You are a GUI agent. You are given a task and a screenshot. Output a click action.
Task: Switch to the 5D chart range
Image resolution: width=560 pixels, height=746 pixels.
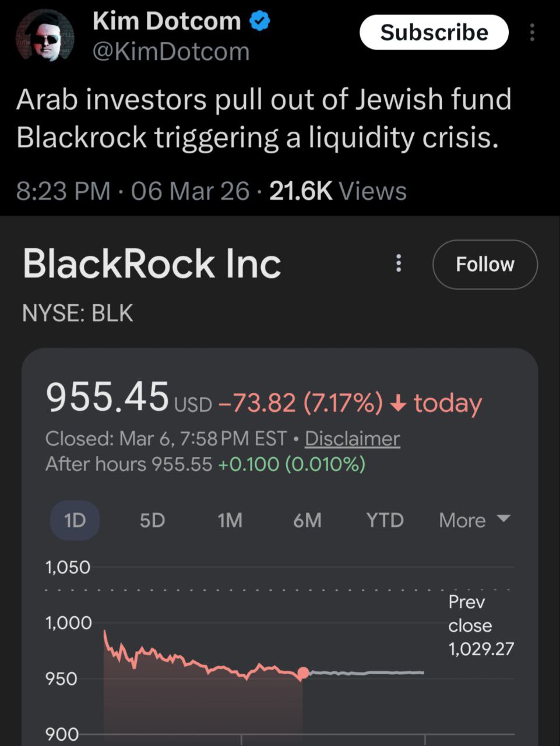point(152,520)
